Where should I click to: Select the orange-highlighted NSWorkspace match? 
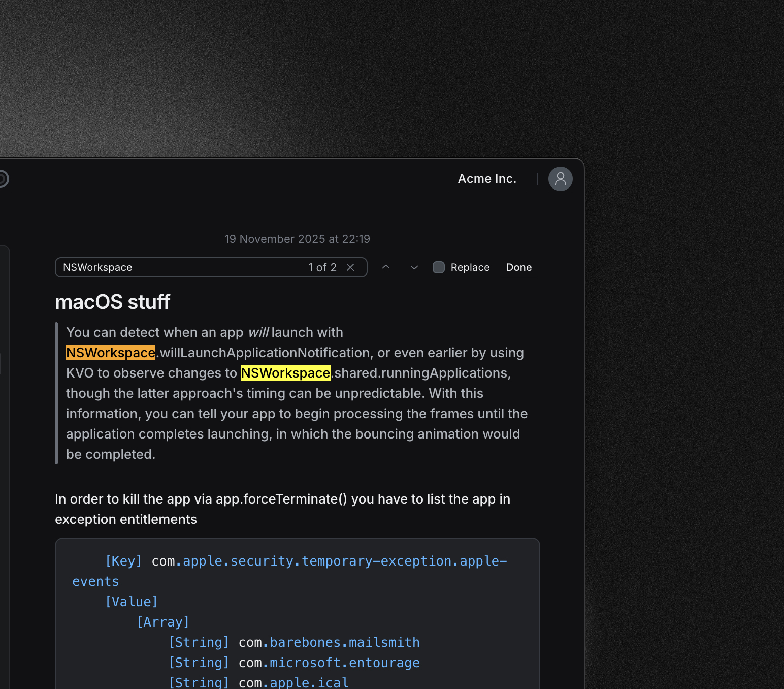tap(111, 353)
